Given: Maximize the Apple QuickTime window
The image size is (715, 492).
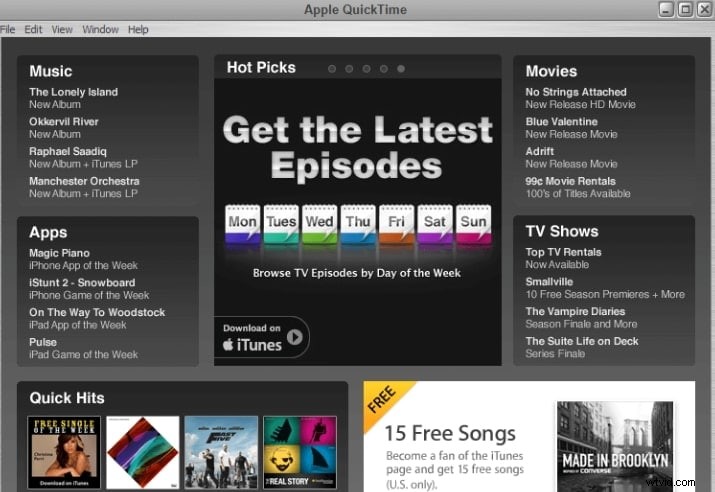Looking at the screenshot, I should pyautogui.click(x=685, y=9).
